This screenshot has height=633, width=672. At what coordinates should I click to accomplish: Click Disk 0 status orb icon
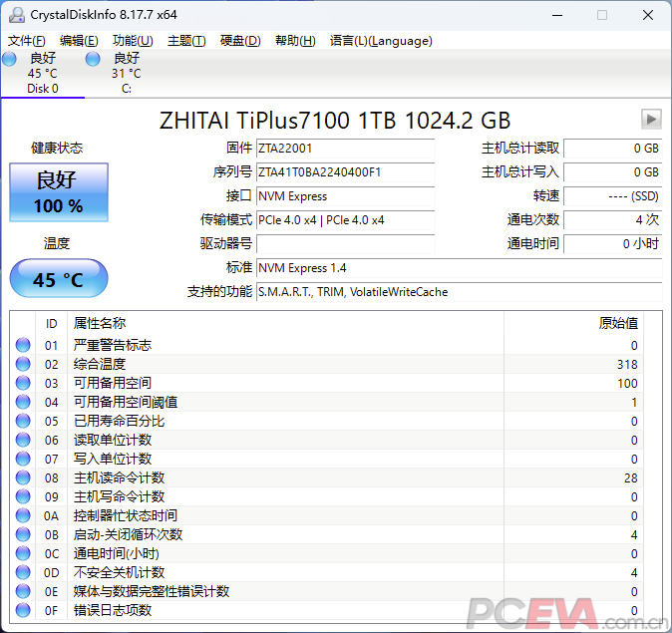point(9,59)
